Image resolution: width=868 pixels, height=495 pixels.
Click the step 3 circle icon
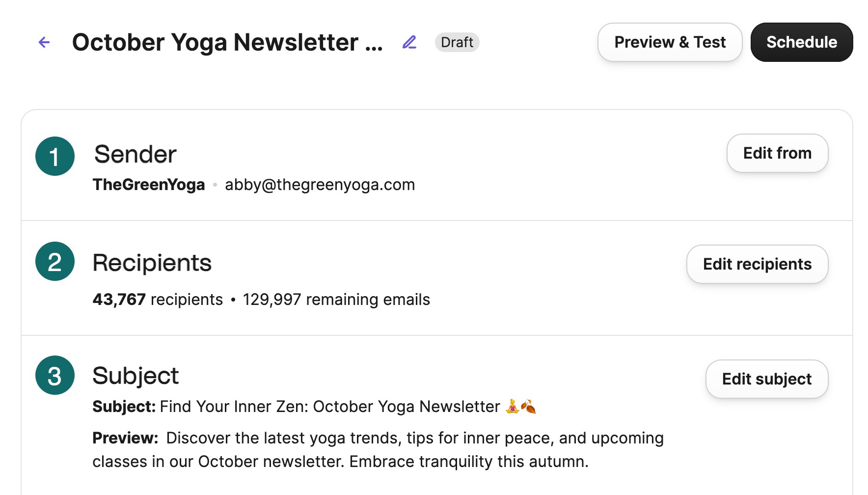point(55,375)
